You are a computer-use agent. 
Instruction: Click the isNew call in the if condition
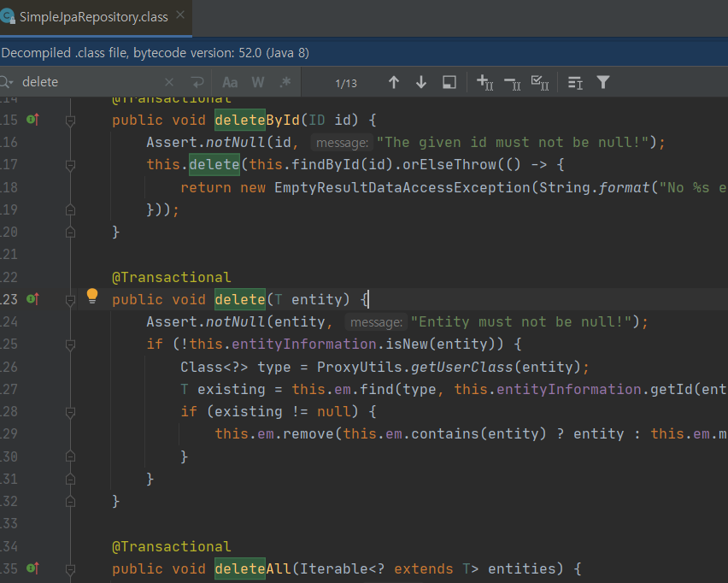(x=407, y=344)
